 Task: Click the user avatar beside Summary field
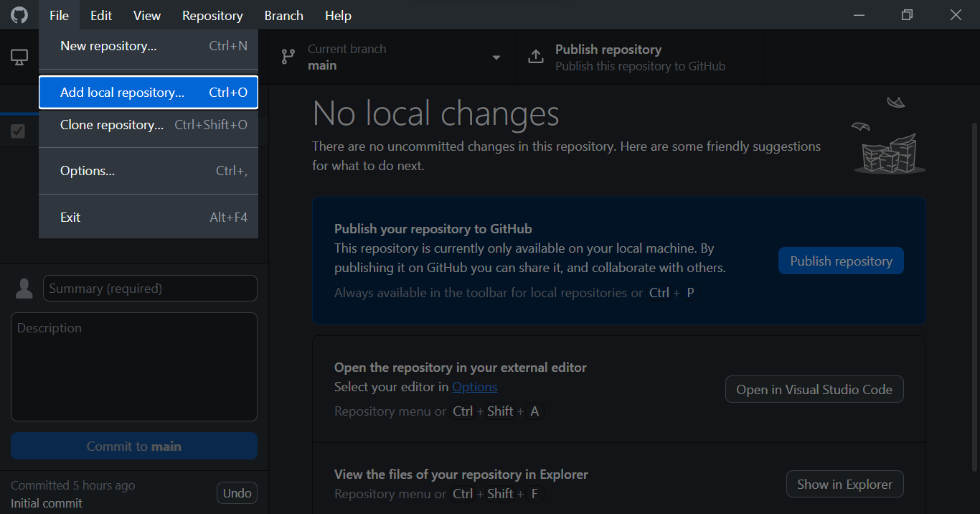point(24,289)
